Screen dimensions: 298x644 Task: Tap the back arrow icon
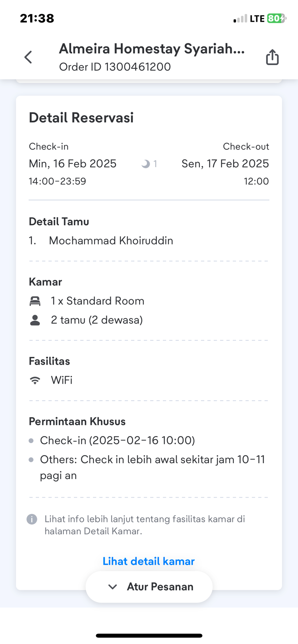tap(28, 57)
